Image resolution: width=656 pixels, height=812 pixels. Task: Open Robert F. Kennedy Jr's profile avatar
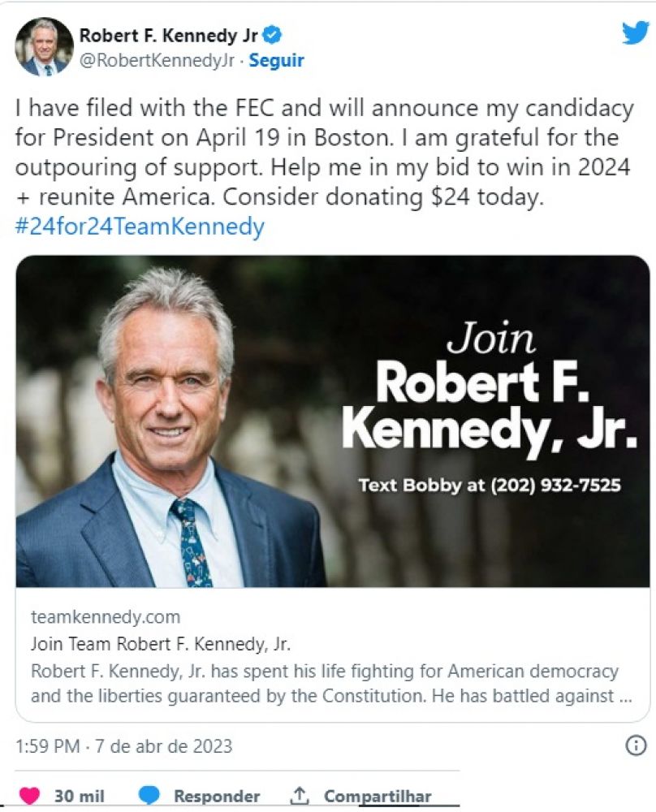44,46
